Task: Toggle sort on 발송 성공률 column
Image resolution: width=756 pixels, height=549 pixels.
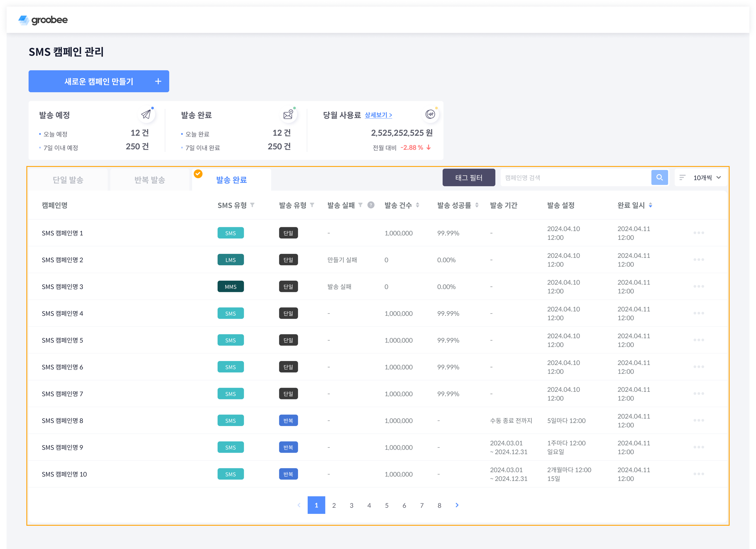Action: click(477, 205)
